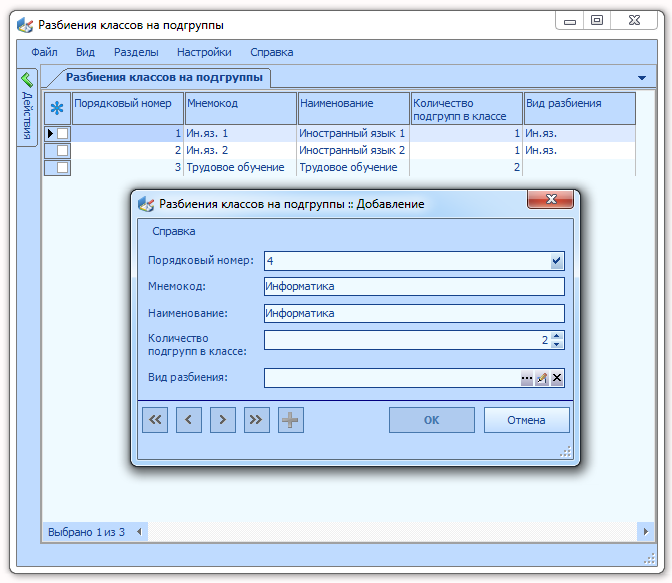Open the Файл menu
Screen dimensions: 672x583
(x=44, y=52)
